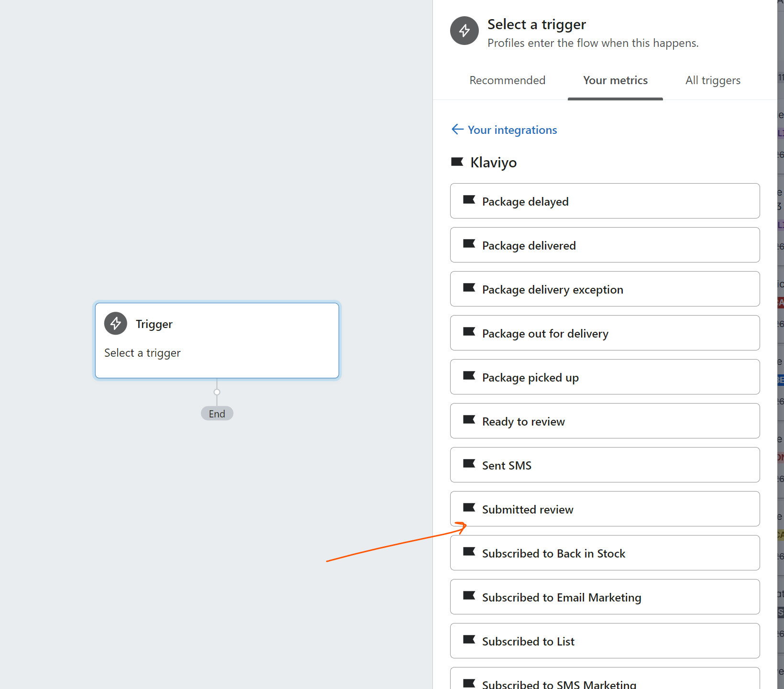784x689 pixels.
Task: Click the Klaviyo heading text
Action: (x=493, y=163)
